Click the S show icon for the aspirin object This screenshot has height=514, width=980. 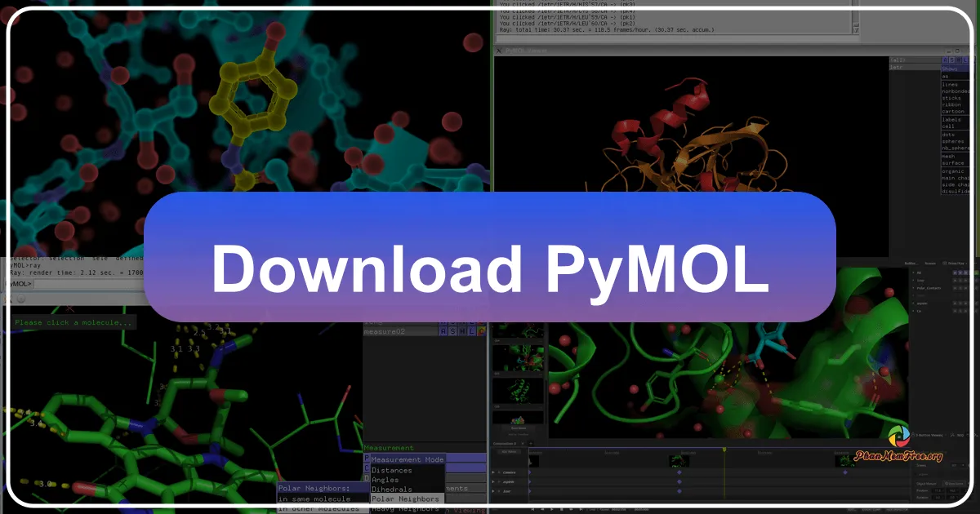pyautogui.click(x=959, y=304)
